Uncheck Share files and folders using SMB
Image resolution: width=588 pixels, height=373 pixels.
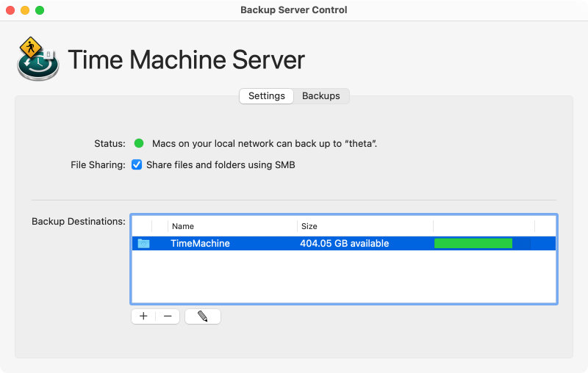click(137, 164)
